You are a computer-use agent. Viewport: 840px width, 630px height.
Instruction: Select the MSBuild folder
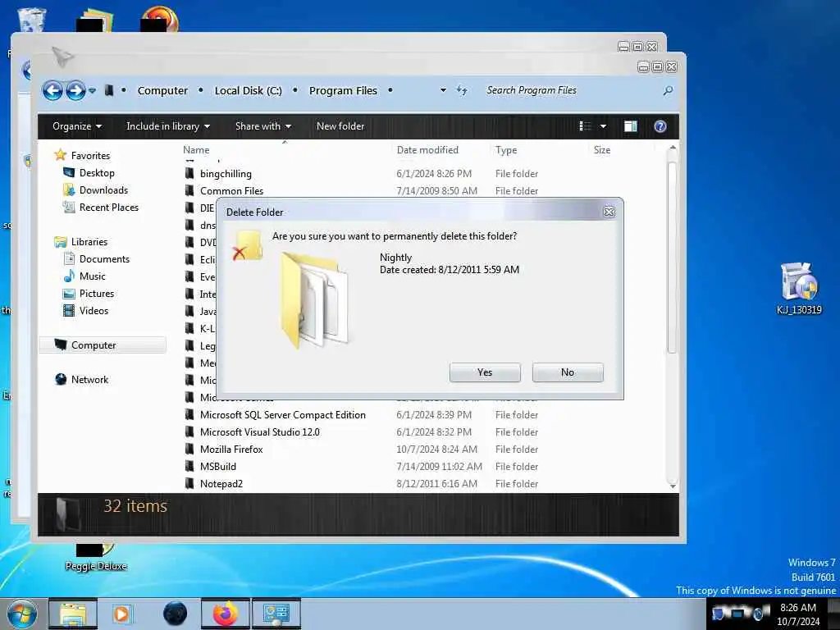tap(218, 467)
